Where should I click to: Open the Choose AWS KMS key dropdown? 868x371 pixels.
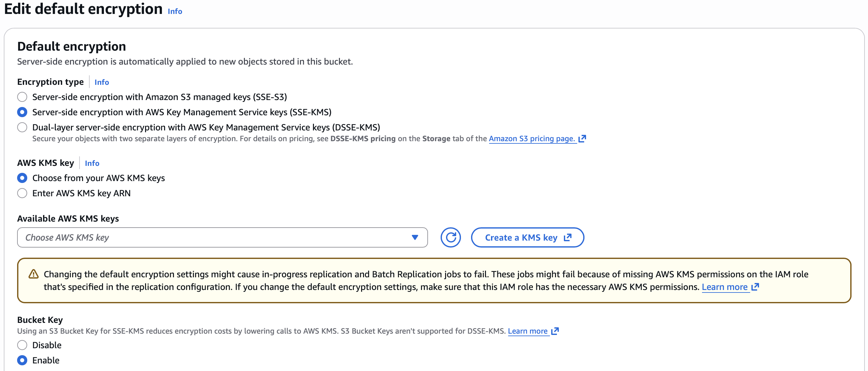(216, 238)
